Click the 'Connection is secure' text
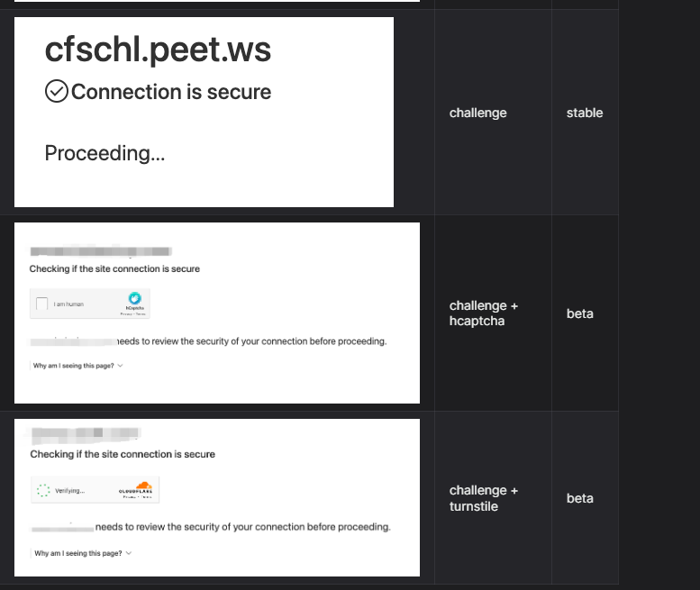This screenshot has height=590, width=700. click(171, 92)
